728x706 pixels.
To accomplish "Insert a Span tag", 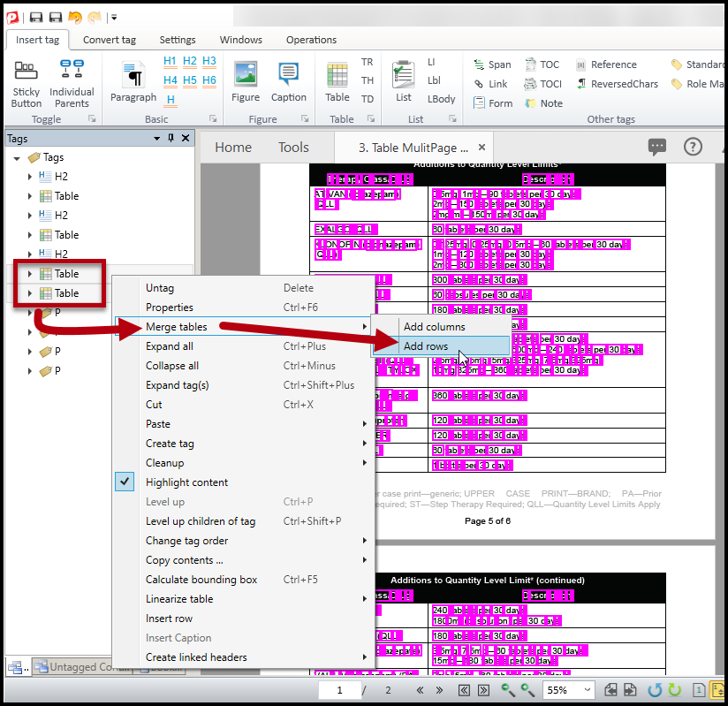I will (x=492, y=65).
